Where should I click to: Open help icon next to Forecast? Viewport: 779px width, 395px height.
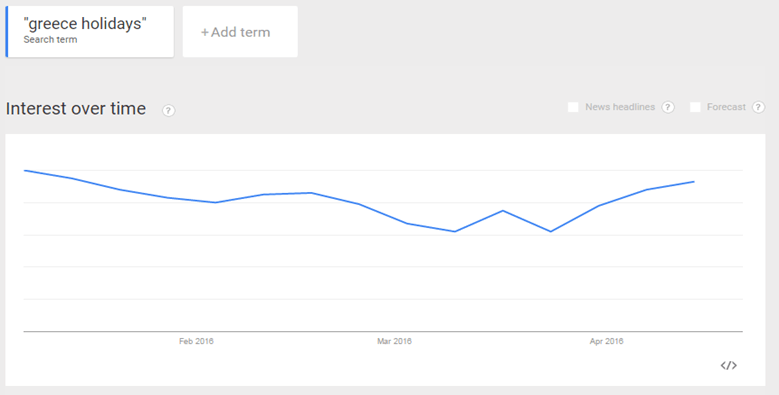click(x=758, y=107)
